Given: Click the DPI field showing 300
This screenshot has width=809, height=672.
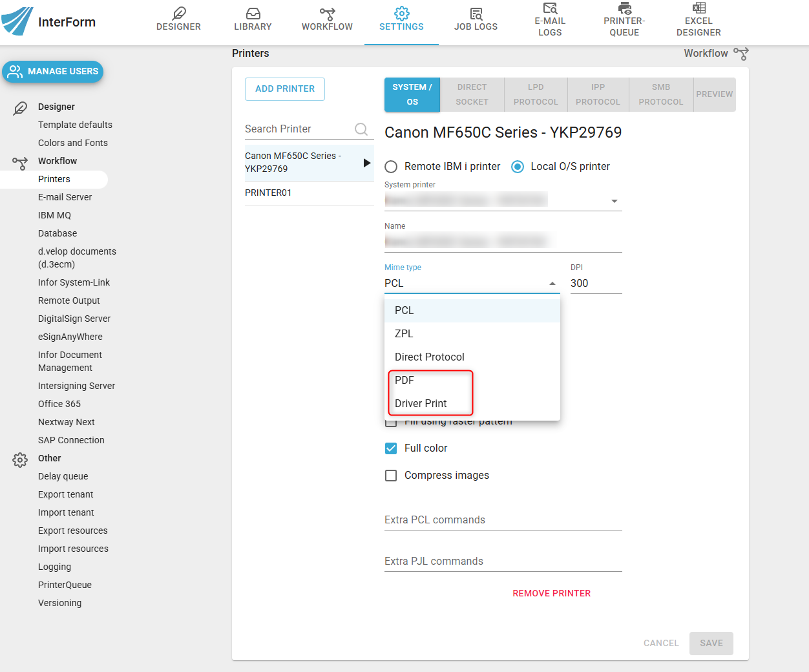Looking at the screenshot, I should click(x=596, y=284).
